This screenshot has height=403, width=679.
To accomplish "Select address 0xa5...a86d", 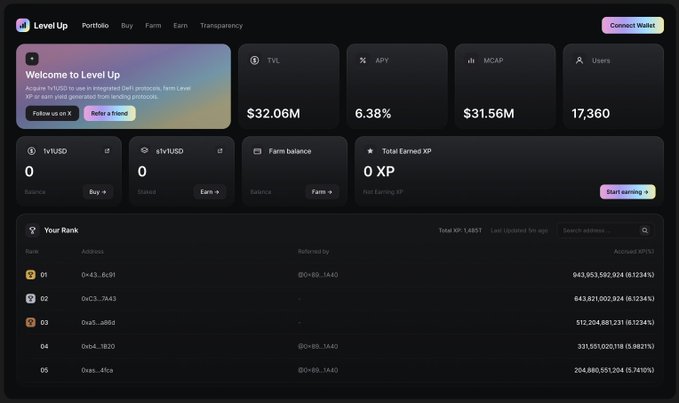I will tap(98, 322).
